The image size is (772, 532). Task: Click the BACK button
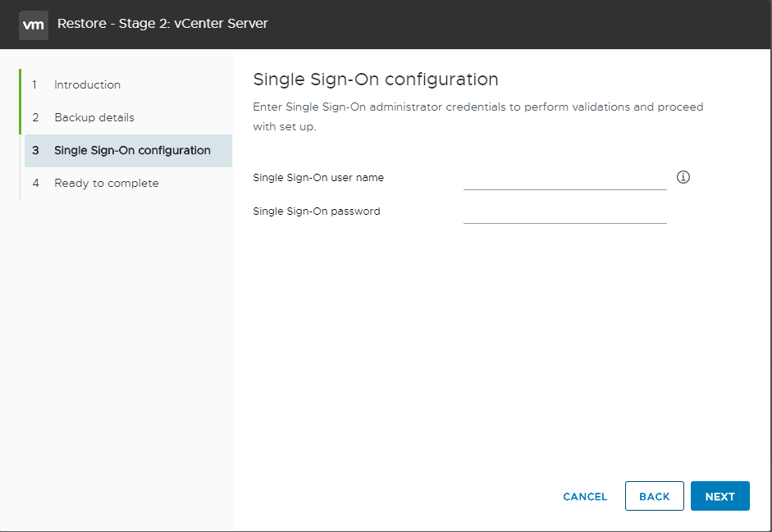[x=655, y=496]
